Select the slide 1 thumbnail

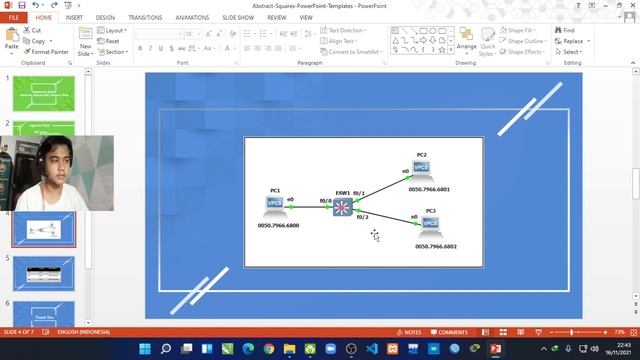coord(44,93)
